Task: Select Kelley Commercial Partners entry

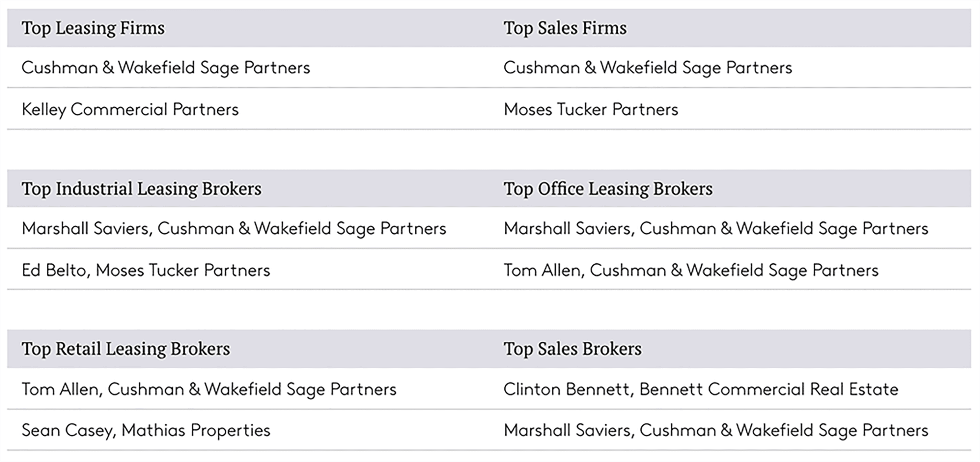Action: (130, 110)
